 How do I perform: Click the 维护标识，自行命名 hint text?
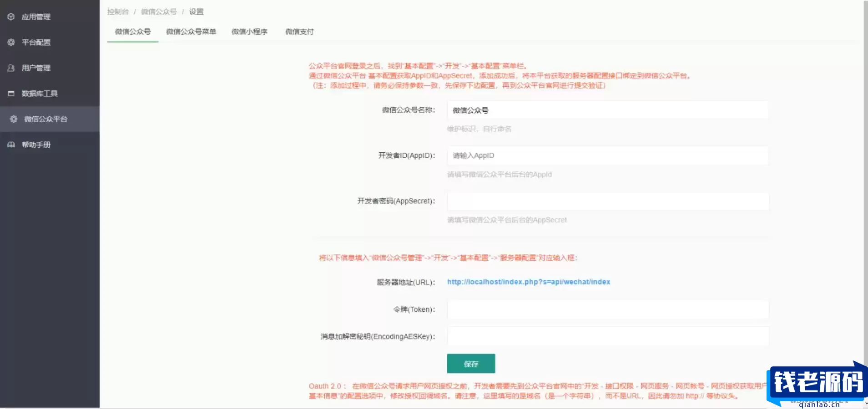coord(479,129)
